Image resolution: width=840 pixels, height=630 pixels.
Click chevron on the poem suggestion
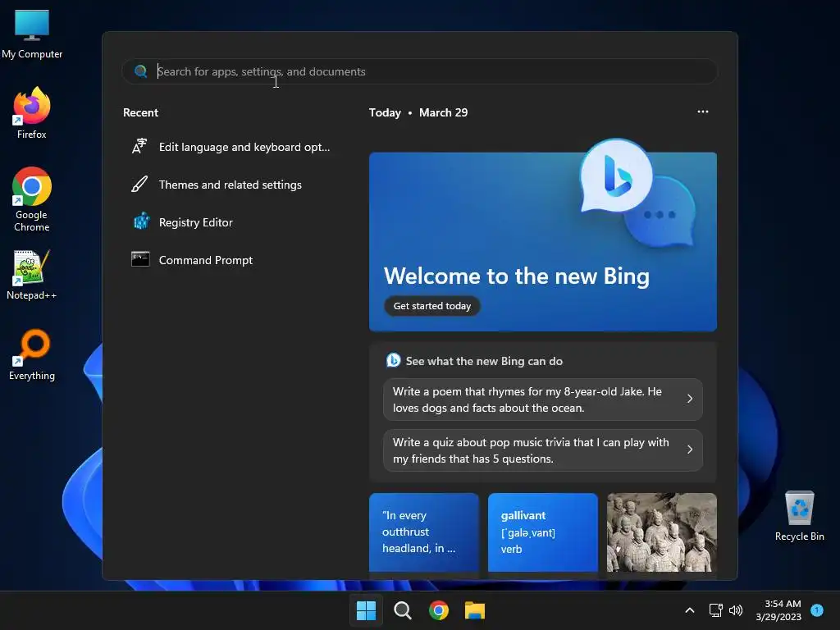pos(690,399)
